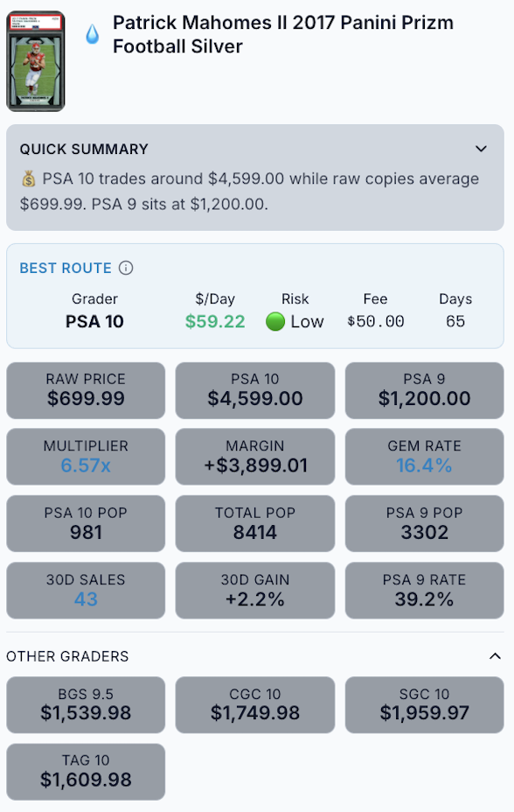
Task: Click the CGC 10 price tile
Action: 254,704
